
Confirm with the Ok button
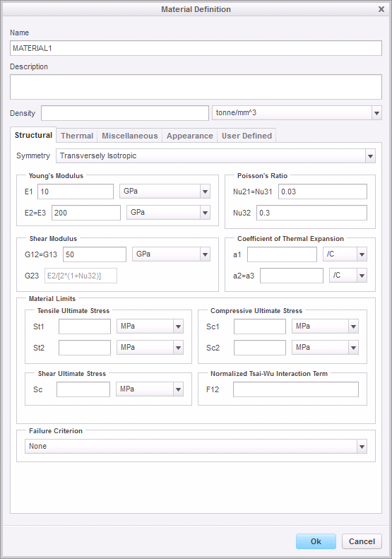pyautogui.click(x=316, y=541)
